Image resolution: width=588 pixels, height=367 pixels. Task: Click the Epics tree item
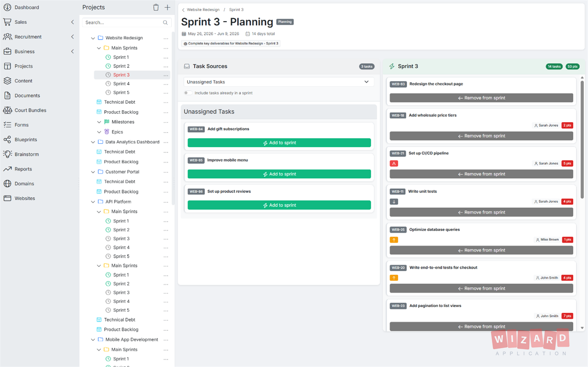117,132
